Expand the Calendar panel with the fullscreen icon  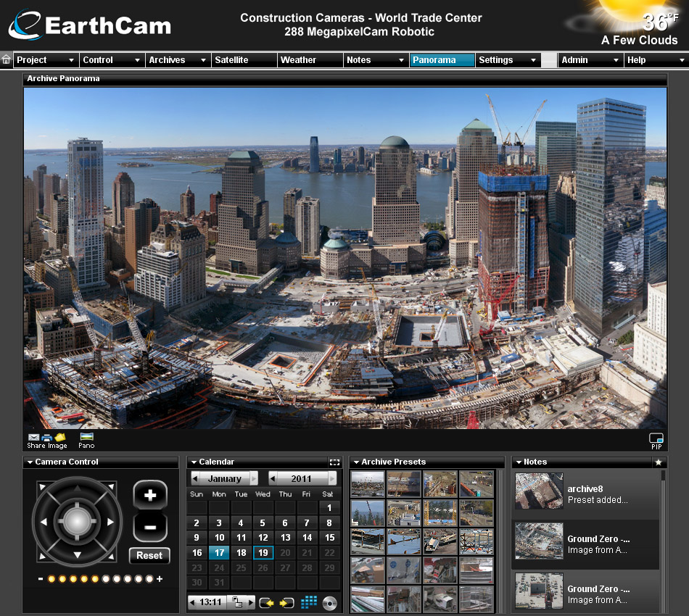334,462
